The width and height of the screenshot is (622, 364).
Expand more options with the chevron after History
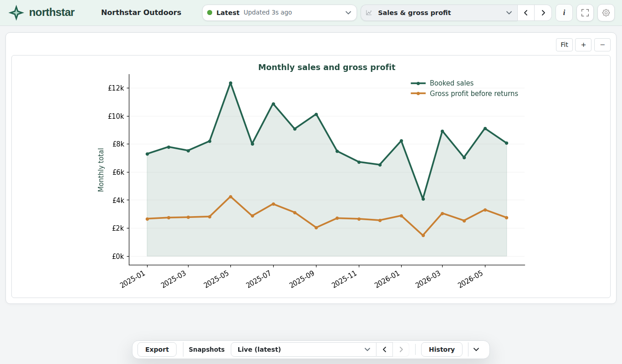476,349
